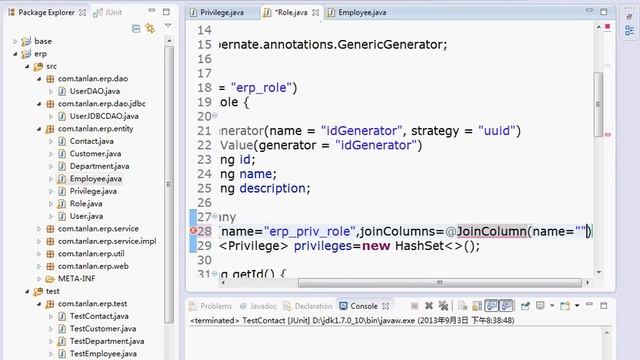Expand the base project node
640x360 pixels.
15,41
